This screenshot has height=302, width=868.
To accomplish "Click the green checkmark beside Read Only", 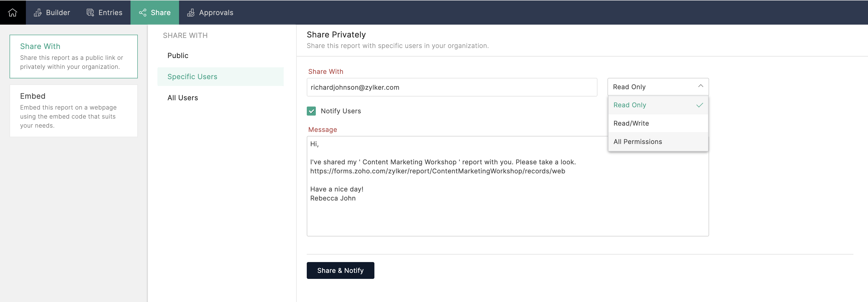I will click(700, 105).
